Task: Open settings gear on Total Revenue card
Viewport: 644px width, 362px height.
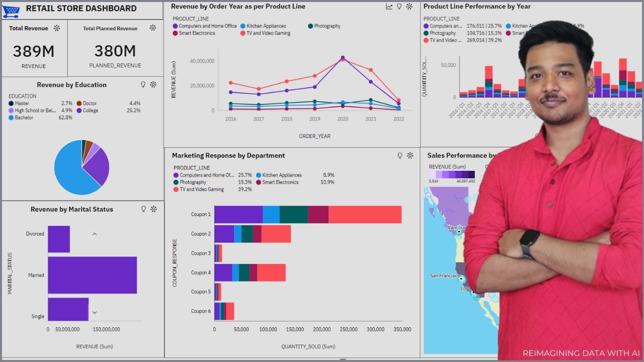Action: click(57, 28)
